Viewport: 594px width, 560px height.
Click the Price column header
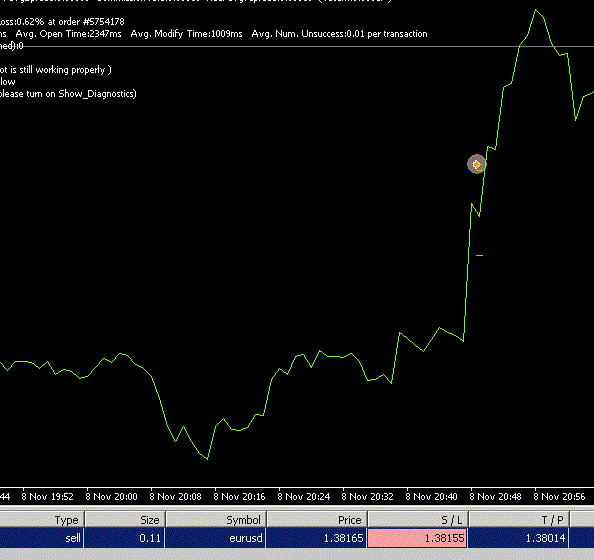[317, 519]
